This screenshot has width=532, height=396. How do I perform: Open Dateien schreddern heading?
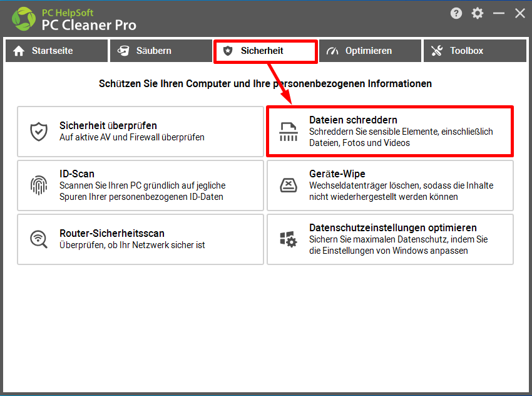(x=353, y=120)
